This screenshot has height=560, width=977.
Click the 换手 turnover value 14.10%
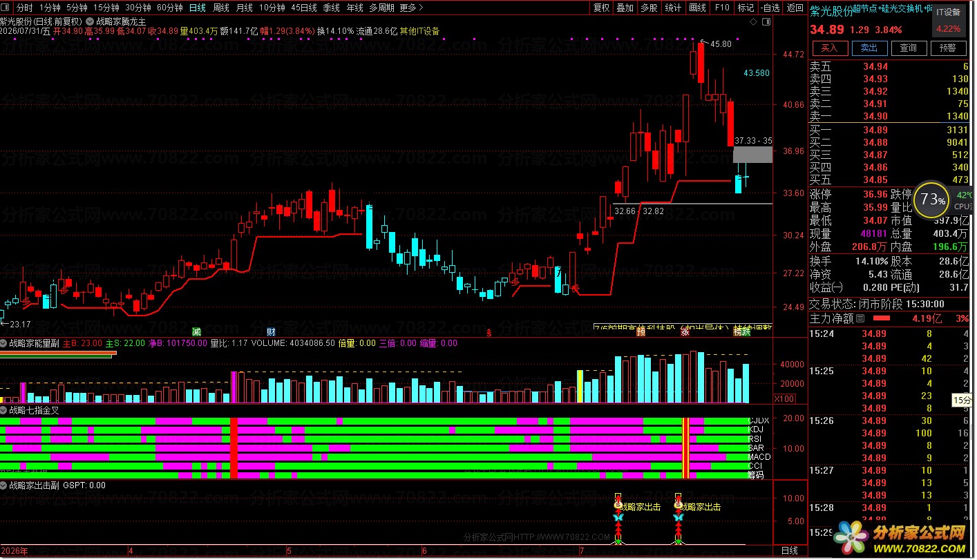[x=873, y=261]
